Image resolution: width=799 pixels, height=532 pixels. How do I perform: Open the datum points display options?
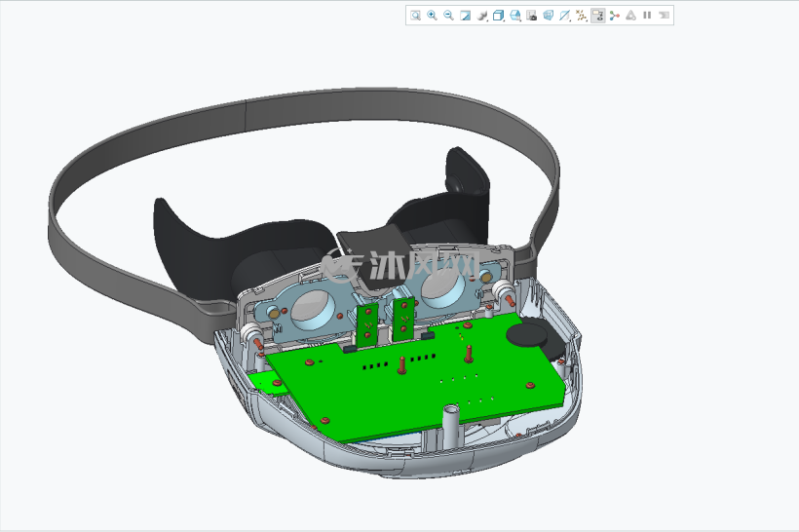(581, 16)
